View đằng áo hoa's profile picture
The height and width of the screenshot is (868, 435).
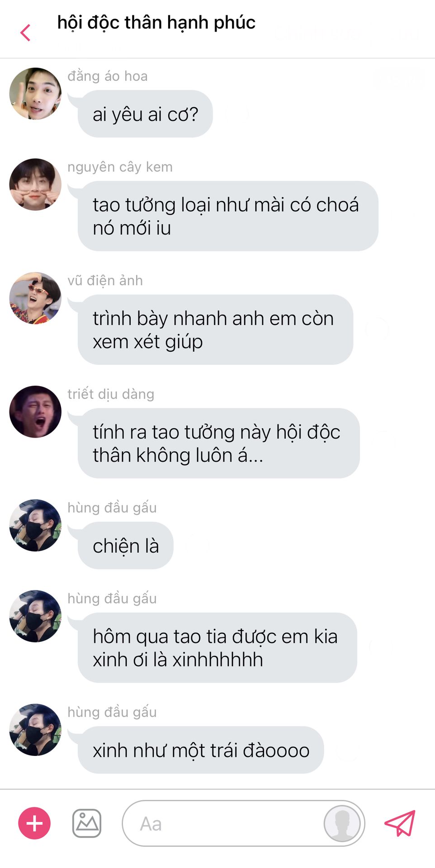[35, 94]
